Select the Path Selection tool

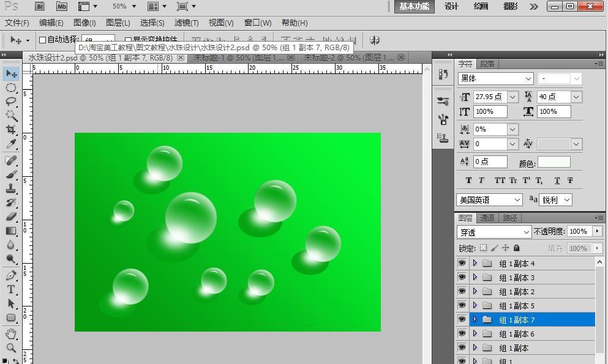11,303
